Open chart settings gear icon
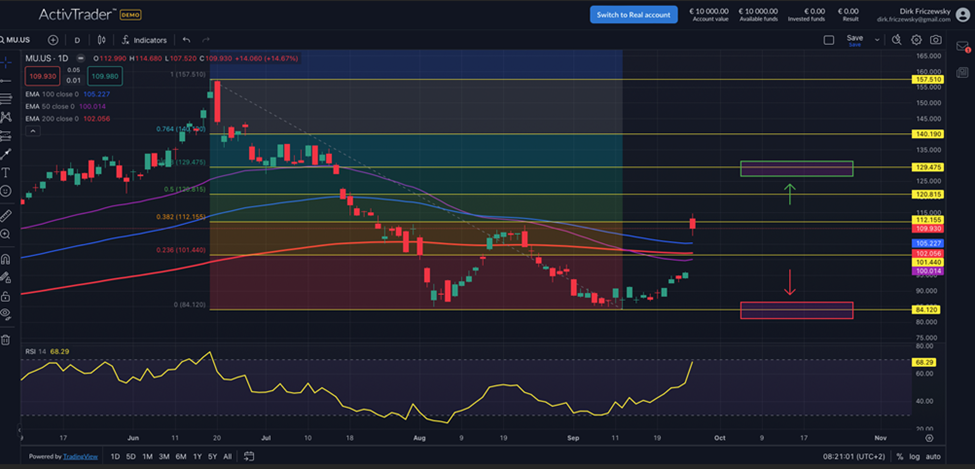The height and width of the screenshot is (469, 975). tap(917, 40)
